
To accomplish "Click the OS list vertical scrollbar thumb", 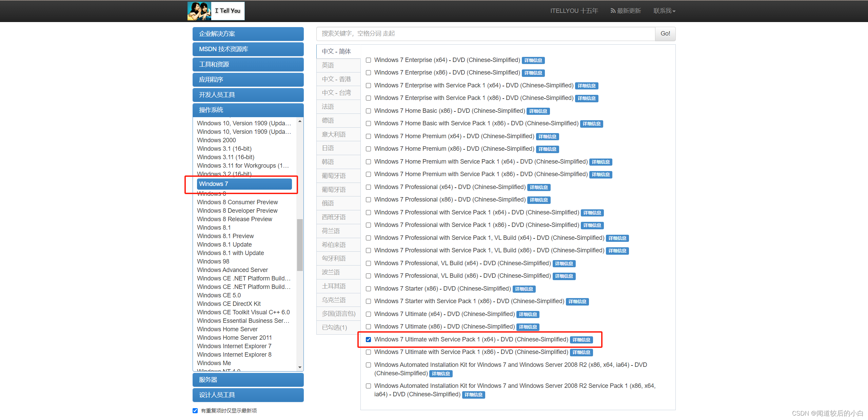I will point(300,245).
